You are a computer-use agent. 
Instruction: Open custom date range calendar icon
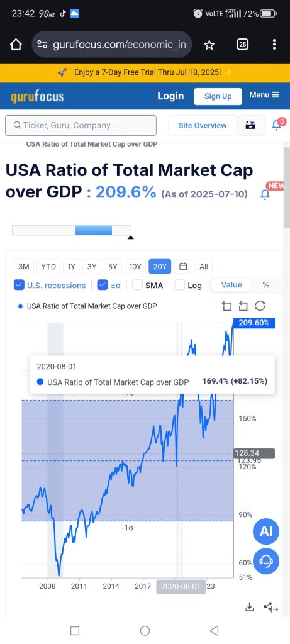183,267
